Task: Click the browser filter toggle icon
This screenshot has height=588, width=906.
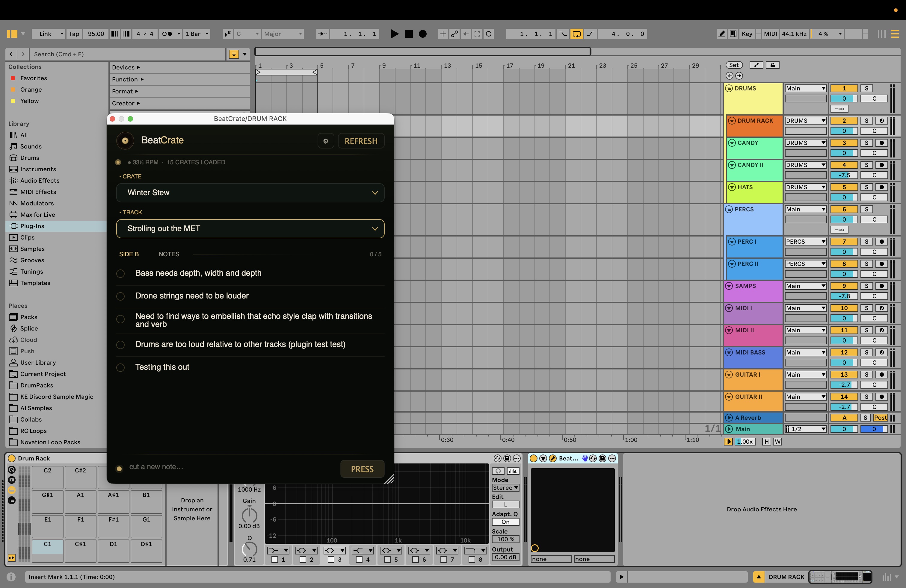Action: click(x=234, y=54)
